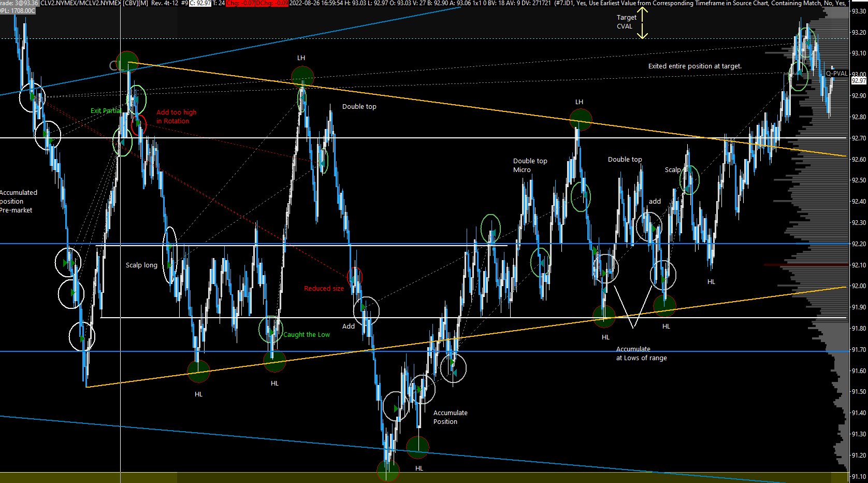Click the red 'Reduced size' annotation

[324, 289]
